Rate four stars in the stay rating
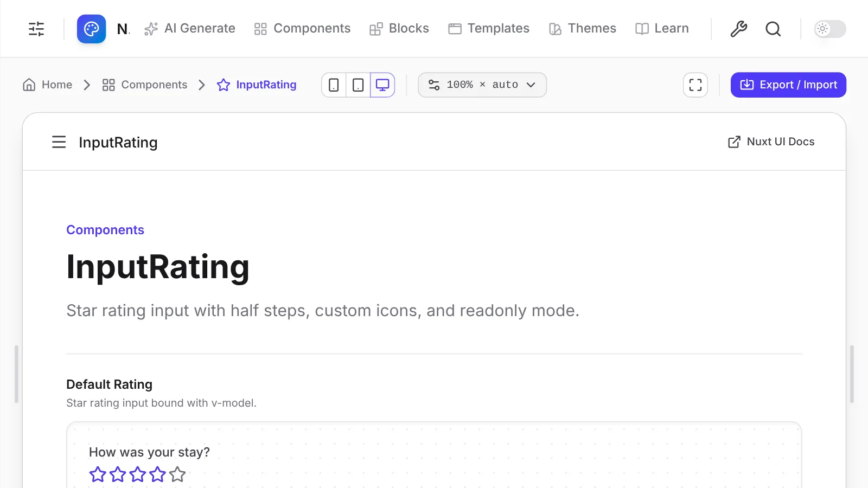This screenshot has height=488, width=868. pos(157,474)
